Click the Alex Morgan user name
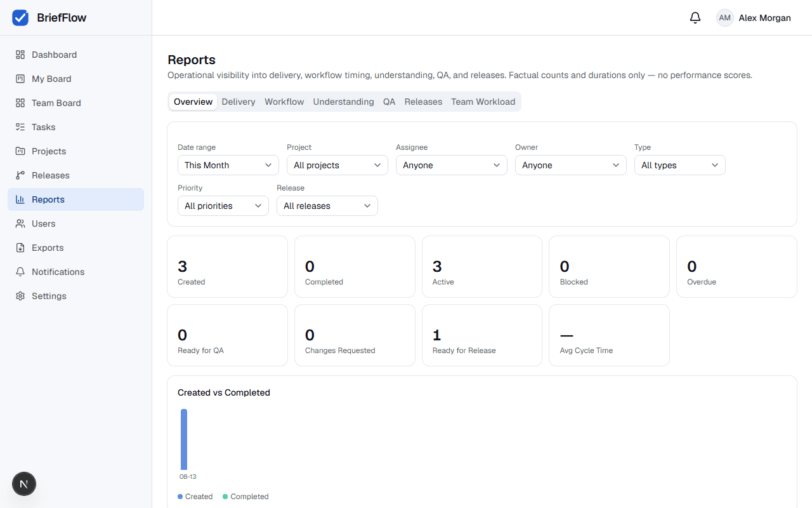Image resolution: width=812 pixels, height=508 pixels. pyautogui.click(x=765, y=18)
